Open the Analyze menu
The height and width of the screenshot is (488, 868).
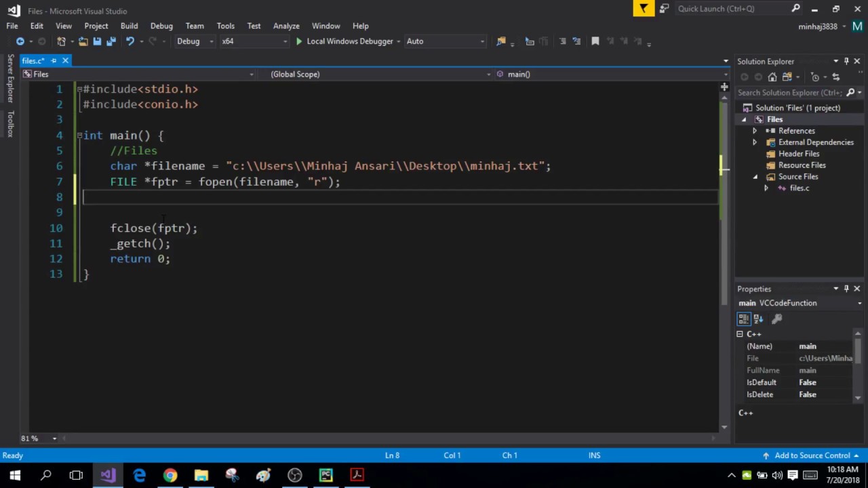[286, 26]
